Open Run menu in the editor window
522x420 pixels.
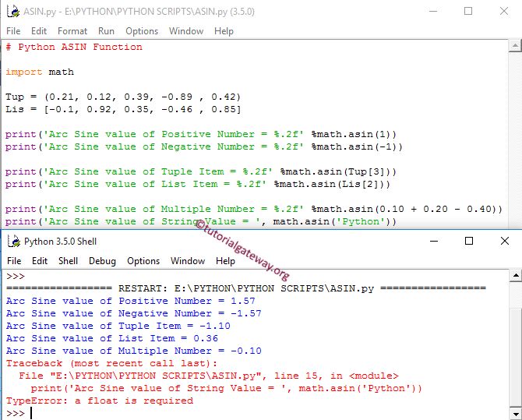[x=106, y=31]
